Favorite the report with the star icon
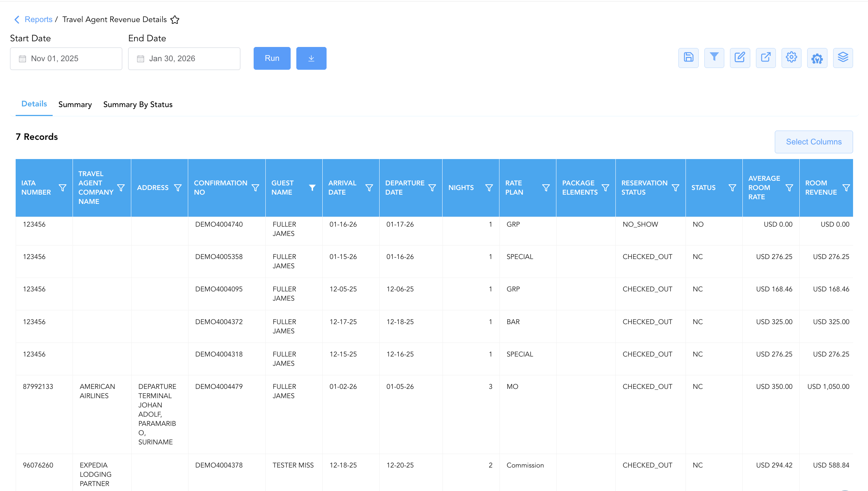 pyautogui.click(x=175, y=20)
